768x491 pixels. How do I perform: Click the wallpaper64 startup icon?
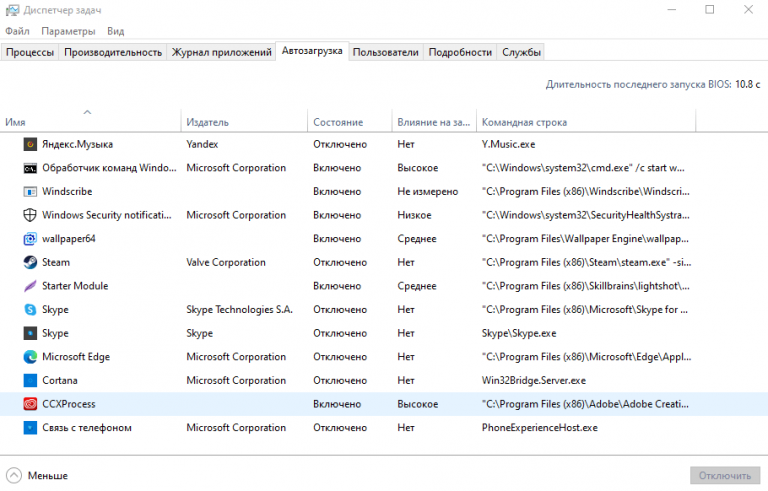coord(30,239)
